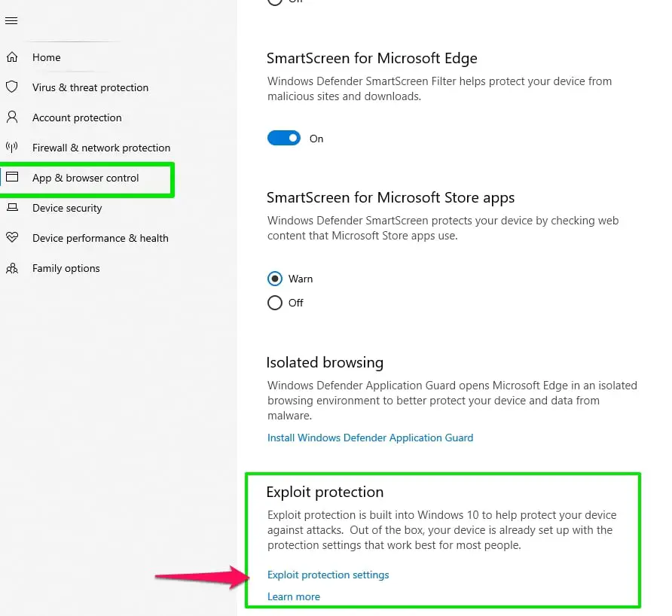Click the Virus & threat shield icon
This screenshot has width=672, height=616.
(12, 87)
